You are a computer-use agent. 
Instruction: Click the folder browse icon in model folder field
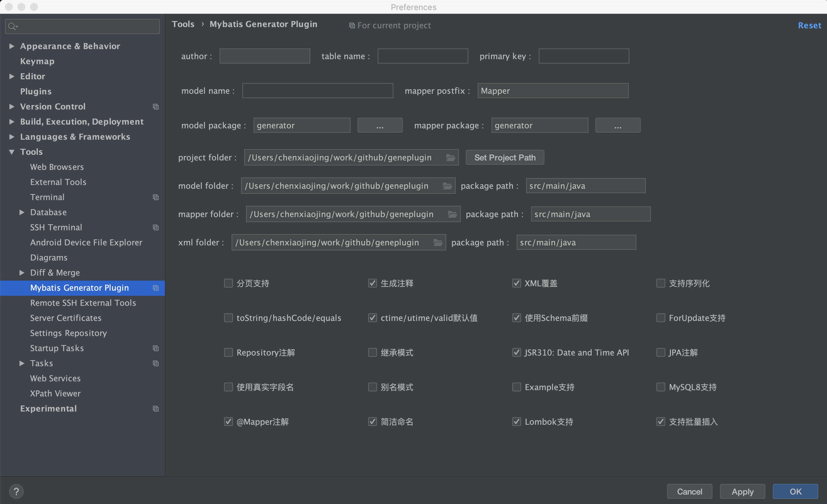447,186
